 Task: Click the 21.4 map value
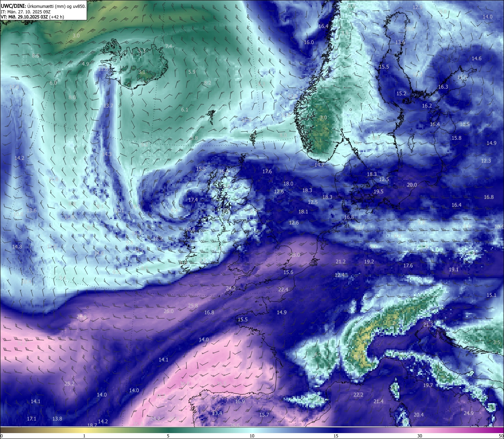[x=378, y=402]
